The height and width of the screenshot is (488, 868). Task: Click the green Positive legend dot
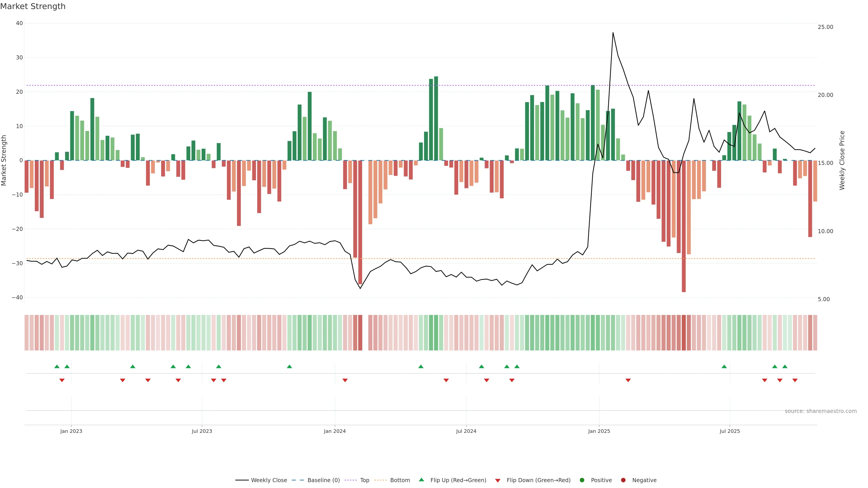click(582, 480)
